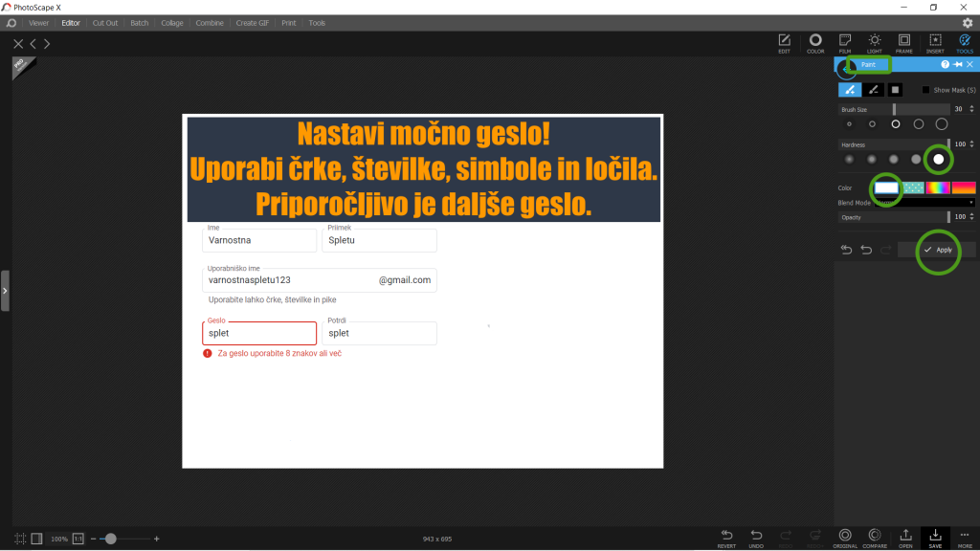Pick the pink-orange gradient swatch
The width and height of the screenshot is (980, 551).
pos(963,187)
